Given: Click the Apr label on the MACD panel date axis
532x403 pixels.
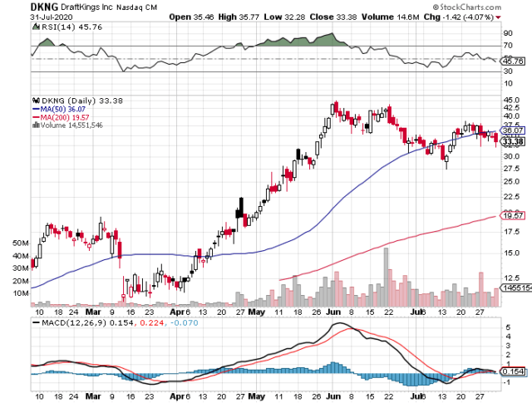Looking at the screenshot, I should click(x=177, y=396).
